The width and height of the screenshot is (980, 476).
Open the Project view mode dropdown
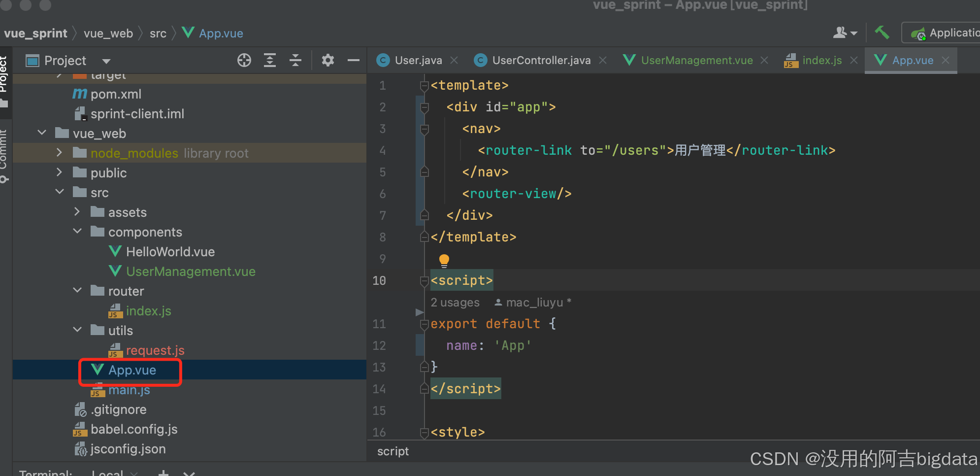106,61
